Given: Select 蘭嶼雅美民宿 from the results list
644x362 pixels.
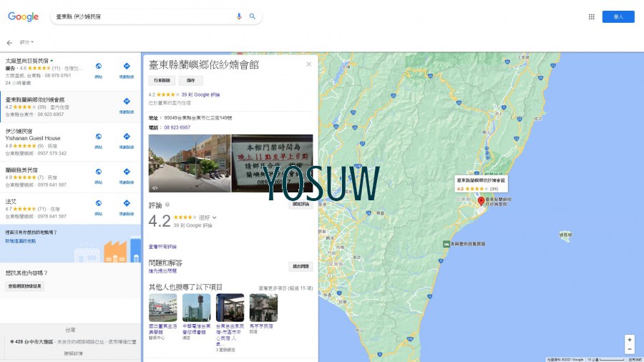Looking at the screenshot, I should pos(25,170).
